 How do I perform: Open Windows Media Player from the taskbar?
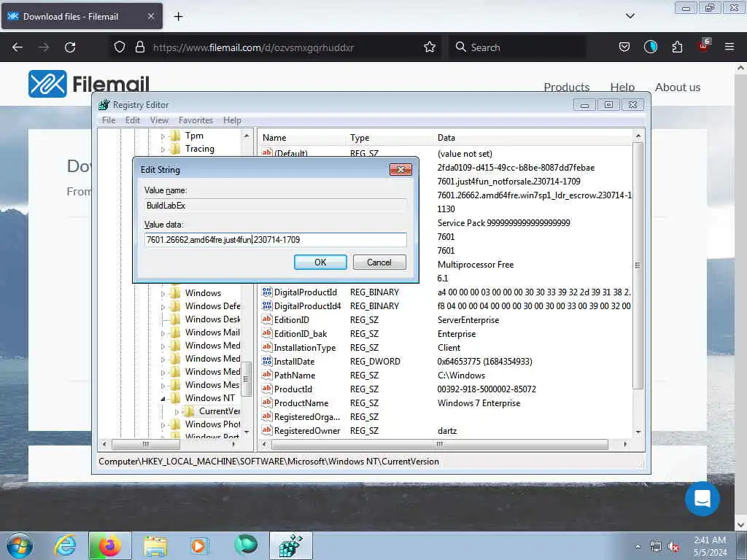point(198,545)
